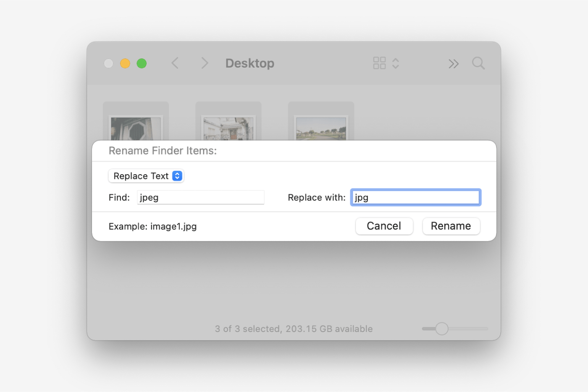Show more toolbar items with double chevron
Image resolution: width=588 pixels, height=392 pixels.
[454, 64]
